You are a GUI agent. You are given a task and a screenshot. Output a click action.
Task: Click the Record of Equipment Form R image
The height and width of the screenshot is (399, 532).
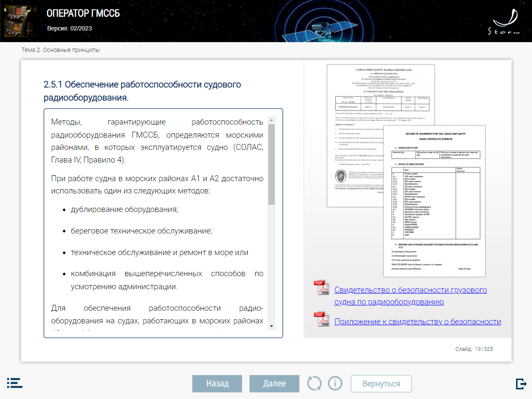(434, 201)
